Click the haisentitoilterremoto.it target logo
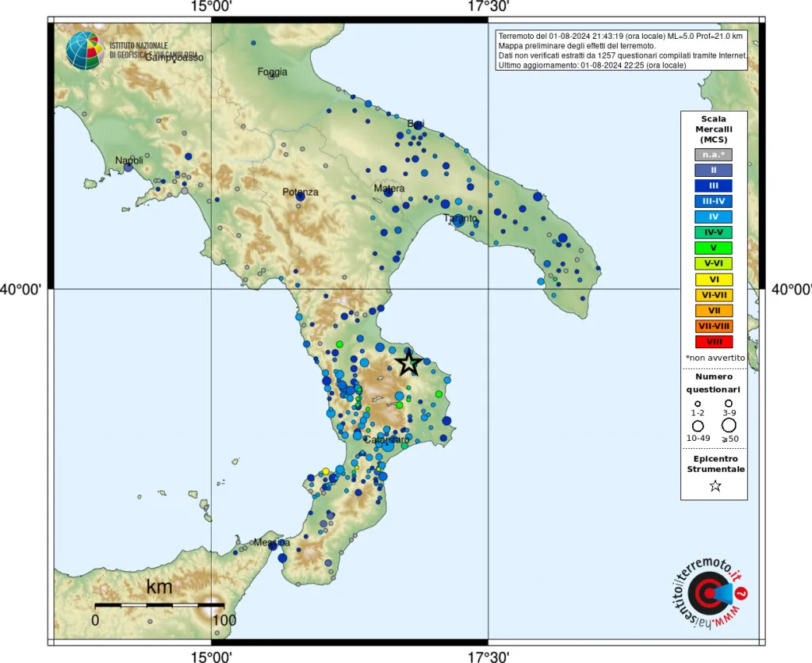This screenshot has width=812, height=663. pos(707,592)
